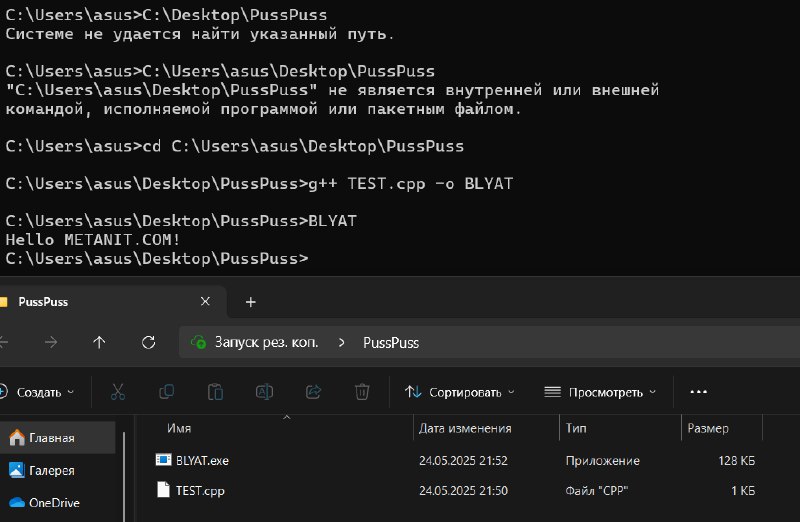Close the PussPuss tab
Screen dimensions: 800x522
click(205, 302)
